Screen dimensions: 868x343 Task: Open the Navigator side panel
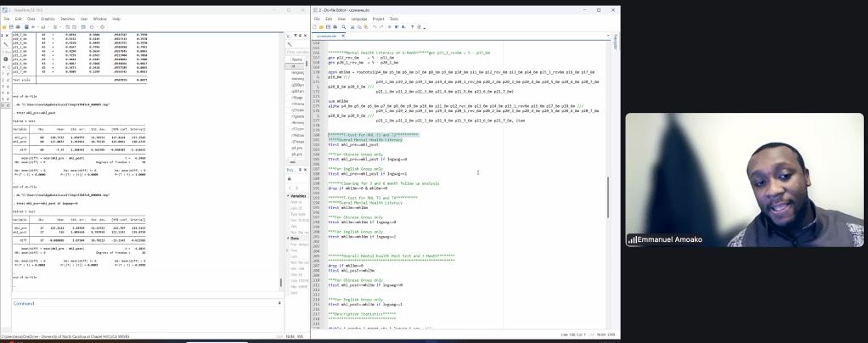tap(615, 42)
